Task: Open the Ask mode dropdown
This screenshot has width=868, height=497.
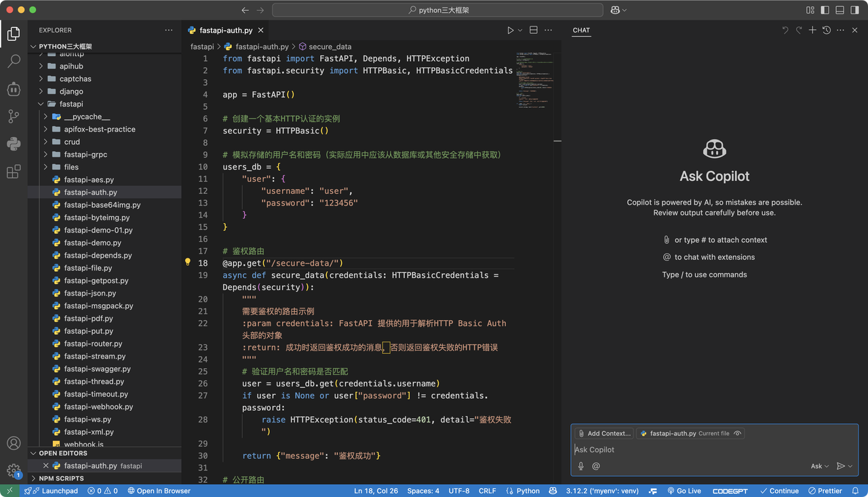Action: click(x=819, y=466)
